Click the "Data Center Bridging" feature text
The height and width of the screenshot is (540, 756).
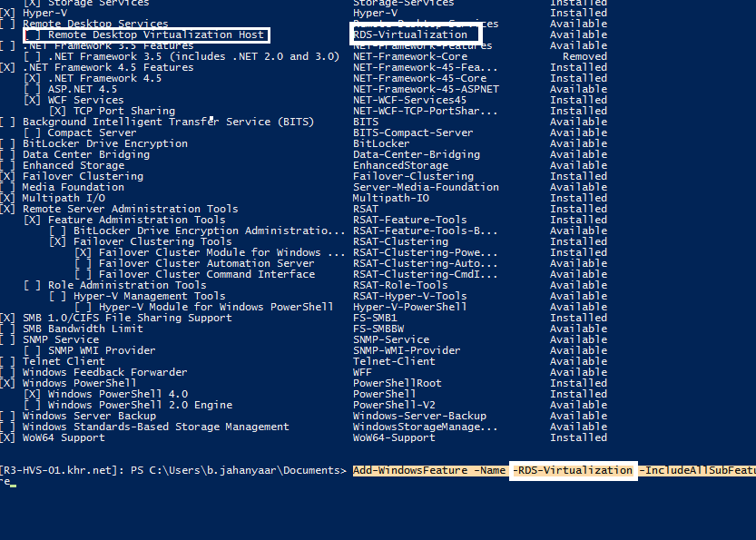(86, 154)
